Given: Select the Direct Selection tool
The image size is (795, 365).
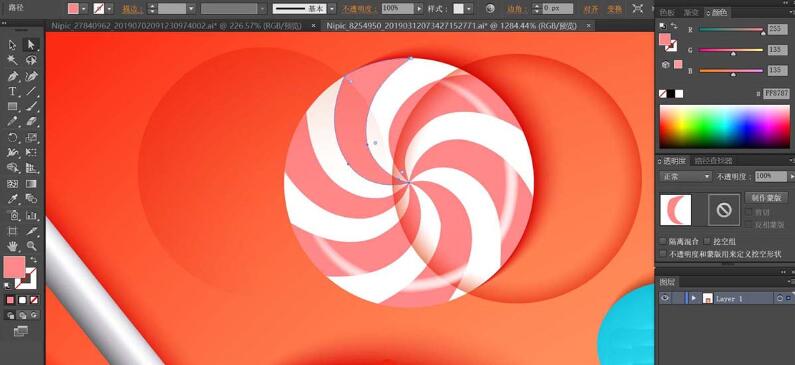Looking at the screenshot, I should (x=31, y=45).
